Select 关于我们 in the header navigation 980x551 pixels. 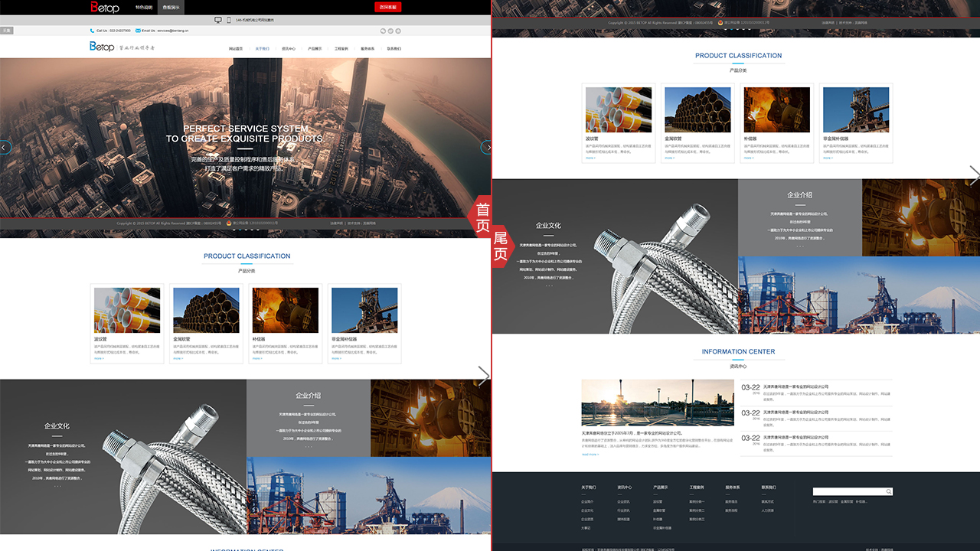262,48
